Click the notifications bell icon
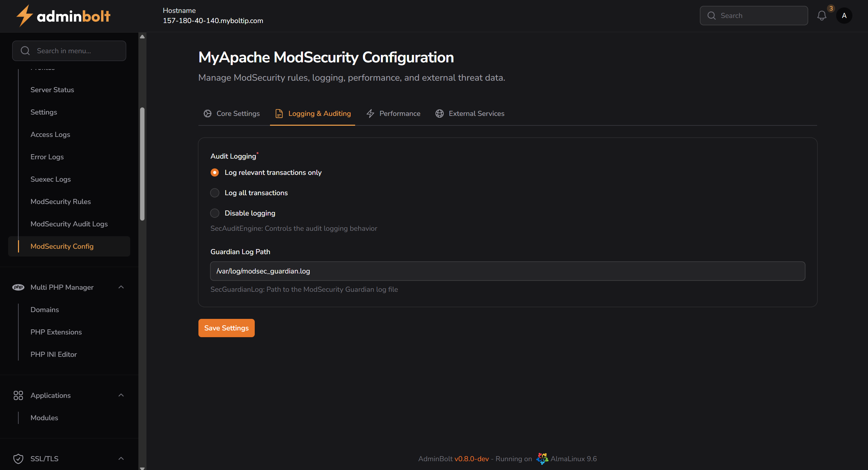This screenshot has width=868, height=470. tap(822, 16)
